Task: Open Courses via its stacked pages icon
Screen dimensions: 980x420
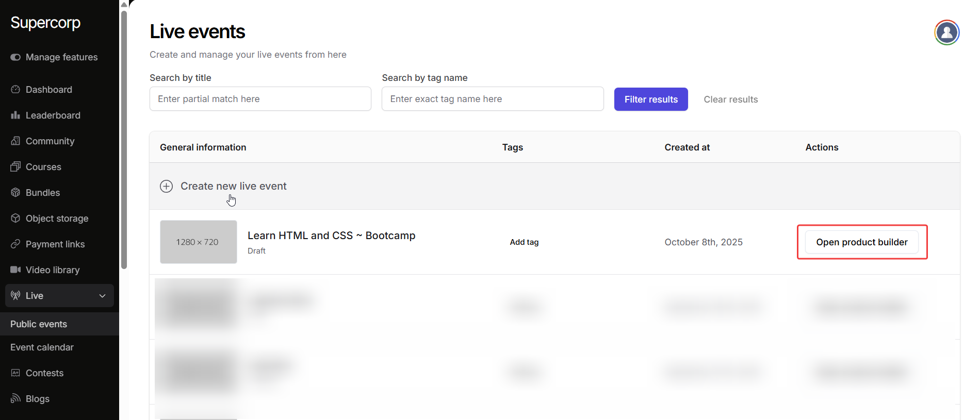Action: point(15,167)
